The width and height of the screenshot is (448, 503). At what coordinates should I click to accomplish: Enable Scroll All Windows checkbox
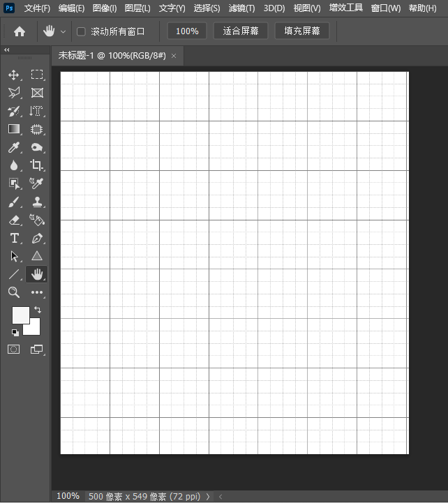81,31
